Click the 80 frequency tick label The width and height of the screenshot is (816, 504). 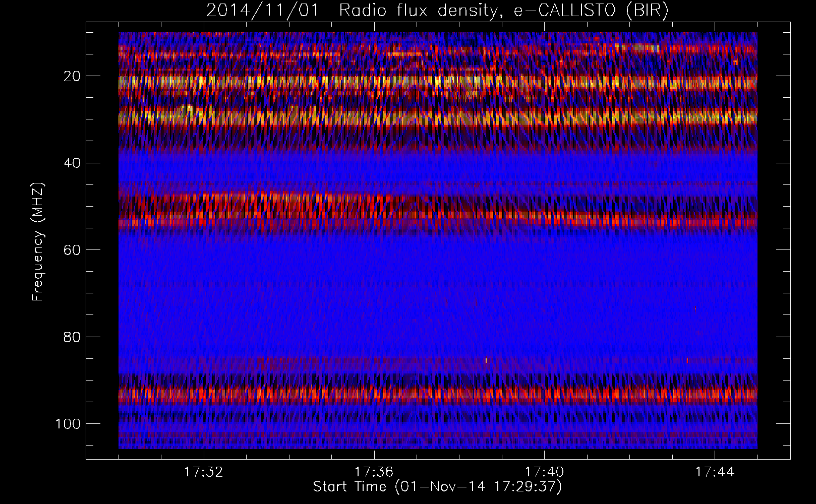click(73, 337)
